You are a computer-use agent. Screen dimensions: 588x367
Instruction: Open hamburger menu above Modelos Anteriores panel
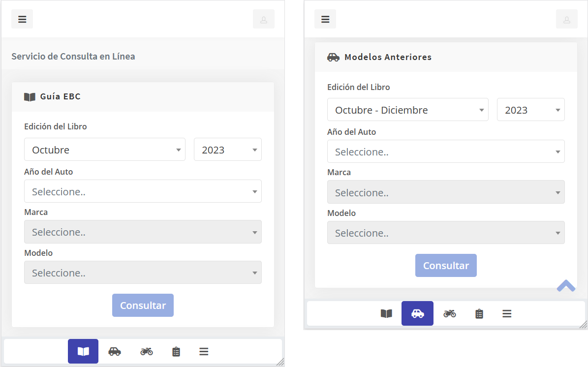[x=325, y=19]
